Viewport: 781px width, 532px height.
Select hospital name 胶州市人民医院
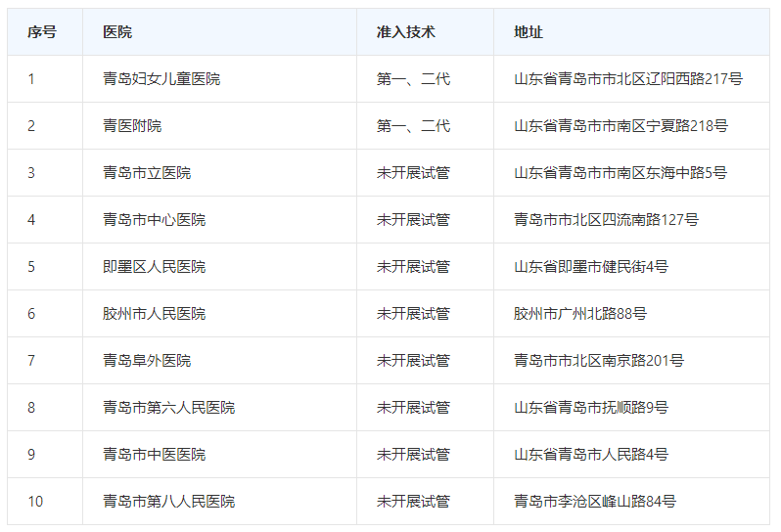(x=154, y=314)
